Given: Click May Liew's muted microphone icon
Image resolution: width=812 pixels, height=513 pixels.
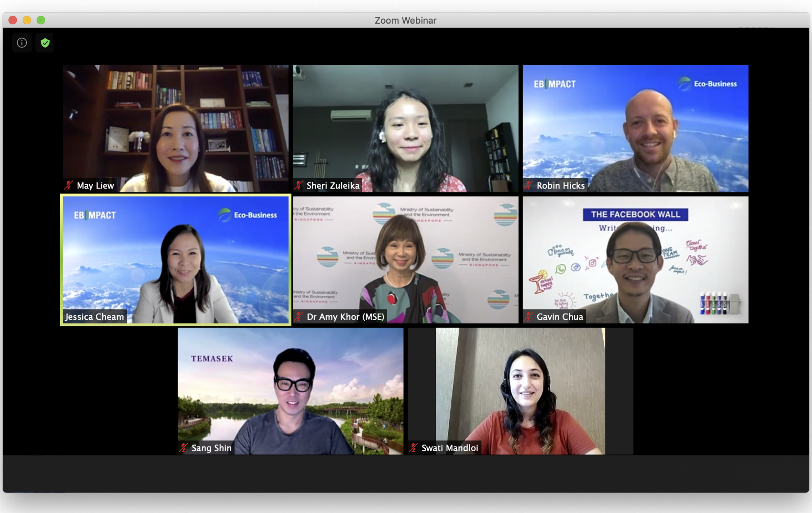Looking at the screenshot, I should coord(69,185).
